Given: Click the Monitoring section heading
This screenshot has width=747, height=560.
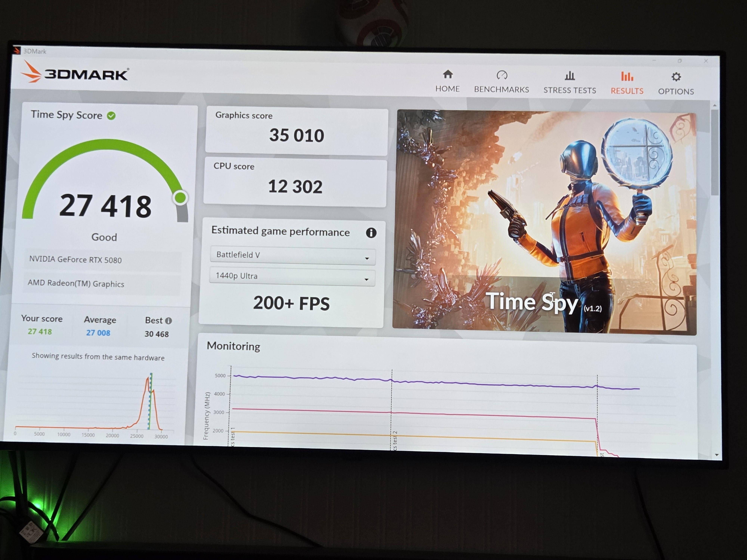Looking at the screenshot, I should pos(233,346).
